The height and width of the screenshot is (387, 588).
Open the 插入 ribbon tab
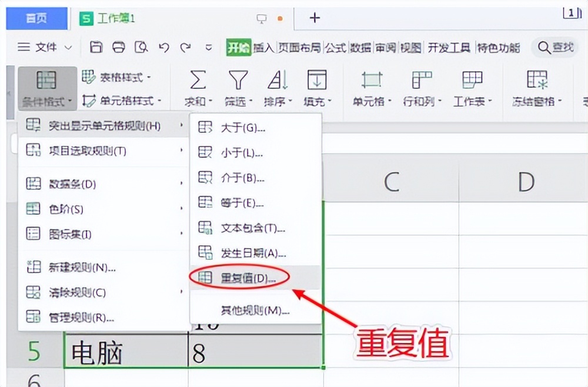(263, 48)
